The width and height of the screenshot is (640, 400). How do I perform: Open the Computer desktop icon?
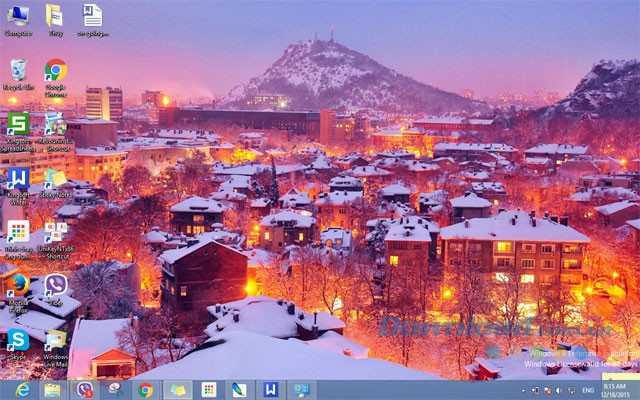18,20
